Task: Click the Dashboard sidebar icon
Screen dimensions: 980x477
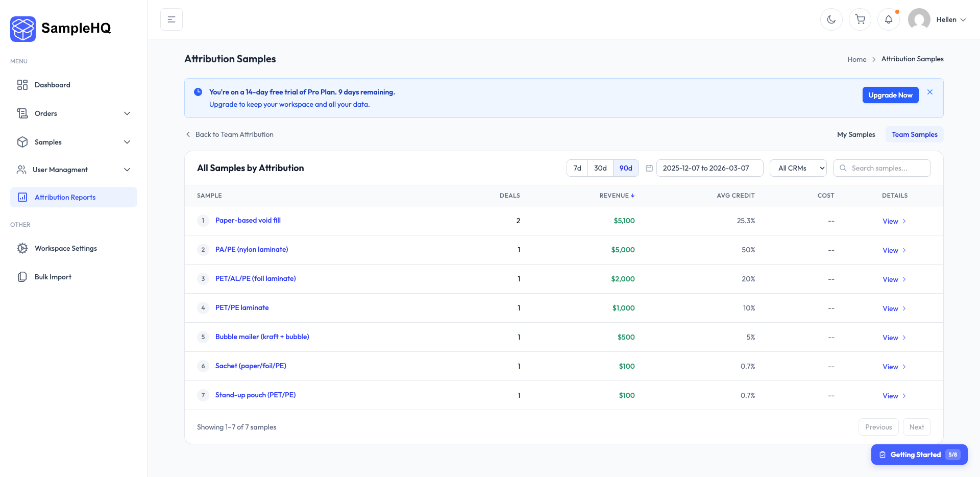Action: pyautogui.click(x=22, y=85)
